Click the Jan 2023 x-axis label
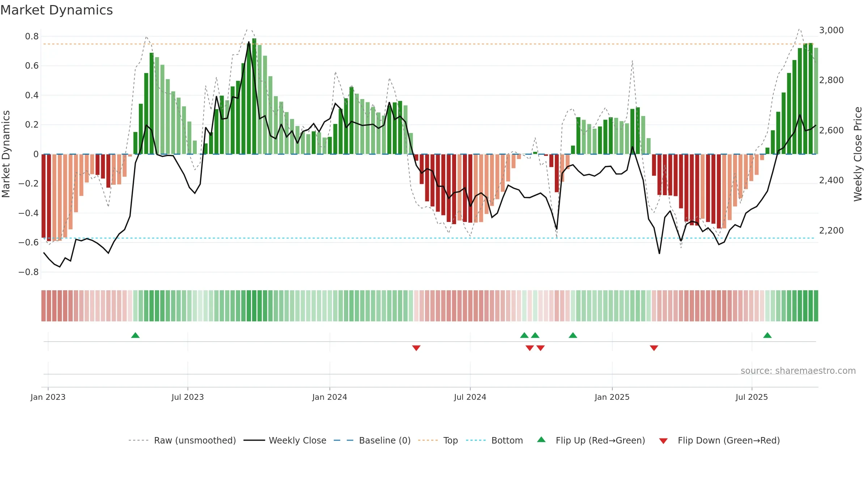The image size is (868, 488). (48, 397)
